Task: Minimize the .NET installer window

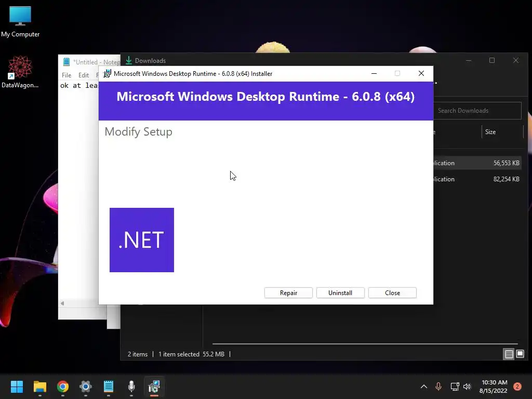Action: coord(374,74)
